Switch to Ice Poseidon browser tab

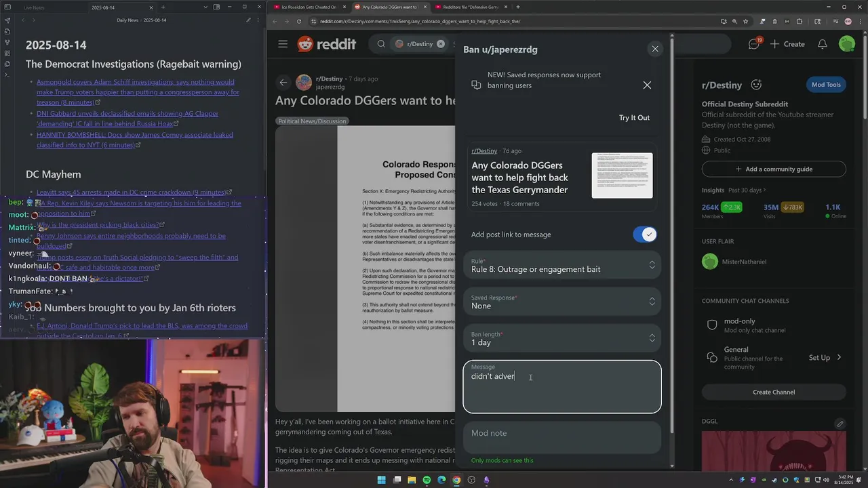pos(309,7)
